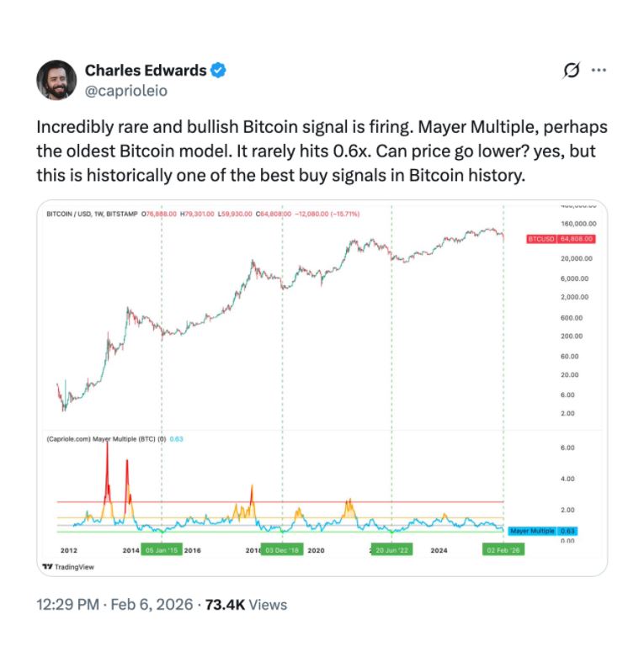Click the Mayer Multiple (BTC) indicator title
Image resolution: width=644 pixels, height=657 pixels.
(x=107, y=438)
